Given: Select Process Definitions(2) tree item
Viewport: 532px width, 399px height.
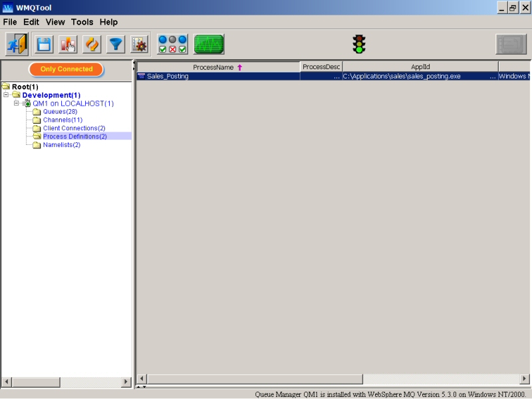Looking at the screenshot, I should click(75, 136).
